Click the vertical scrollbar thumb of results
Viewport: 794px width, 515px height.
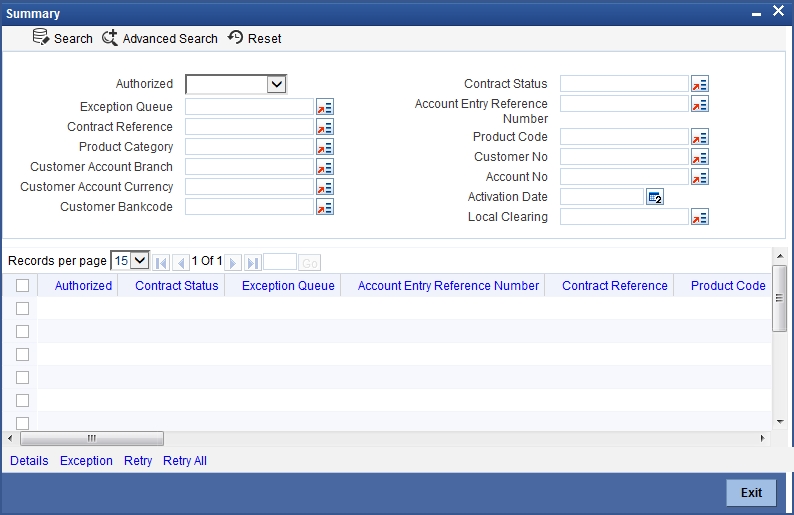point(779,298)
